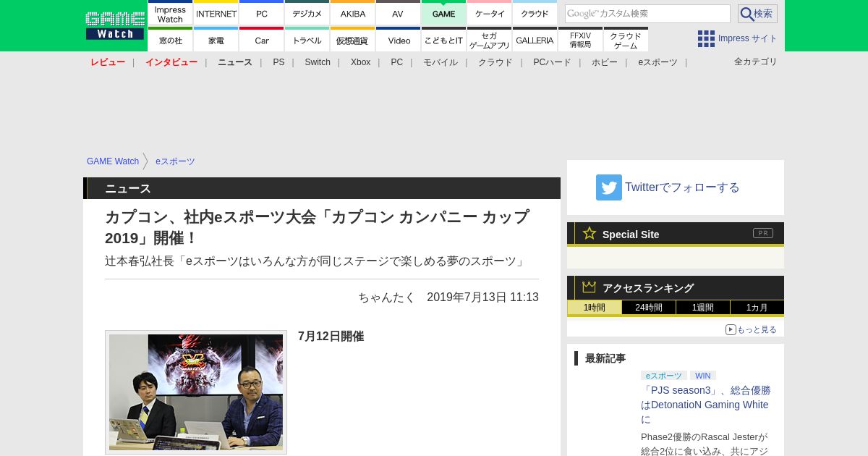The image size is (868, 456).
Task: Open セガ ゲームアプリ site tab
Action: [x=489, y=39]
